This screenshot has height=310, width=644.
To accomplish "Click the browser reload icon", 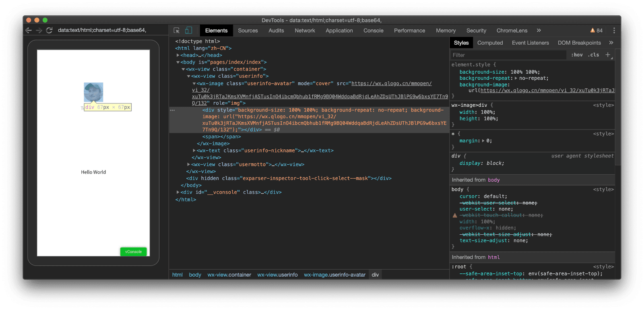I will pyautogui.click(x=49, y=30).
